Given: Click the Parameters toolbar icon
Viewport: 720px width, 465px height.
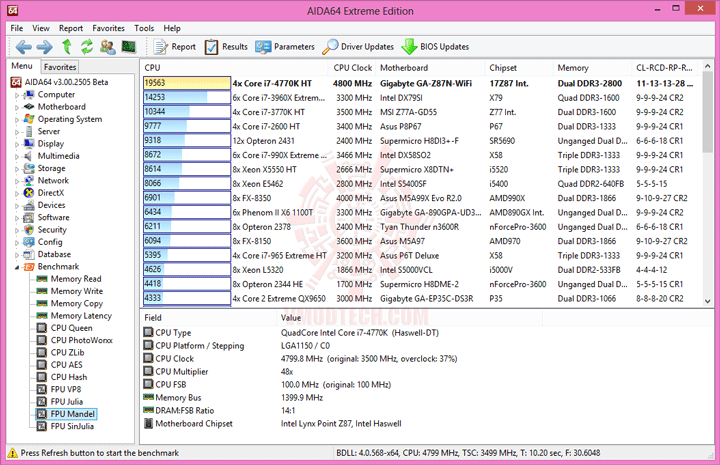Looking at the screenshot, I should (x=264, y=47).
